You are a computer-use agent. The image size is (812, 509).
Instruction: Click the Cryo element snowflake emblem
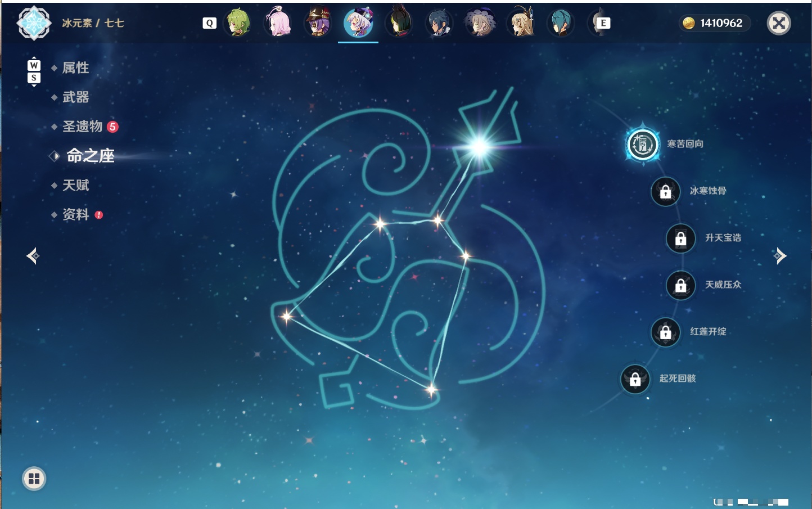click(34, 23)
